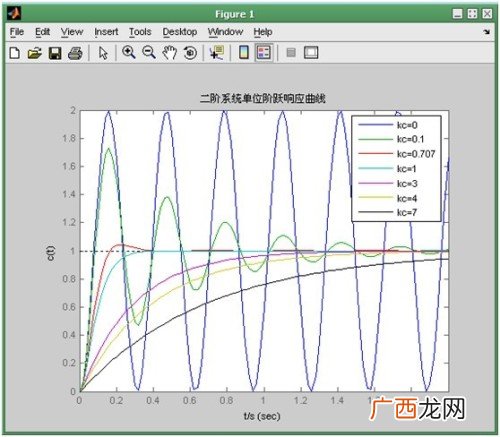Image resolution: width=500 pixels, height=437 pixels.
Task: Minimize the Figure 1 window
Action: (457, 14)
